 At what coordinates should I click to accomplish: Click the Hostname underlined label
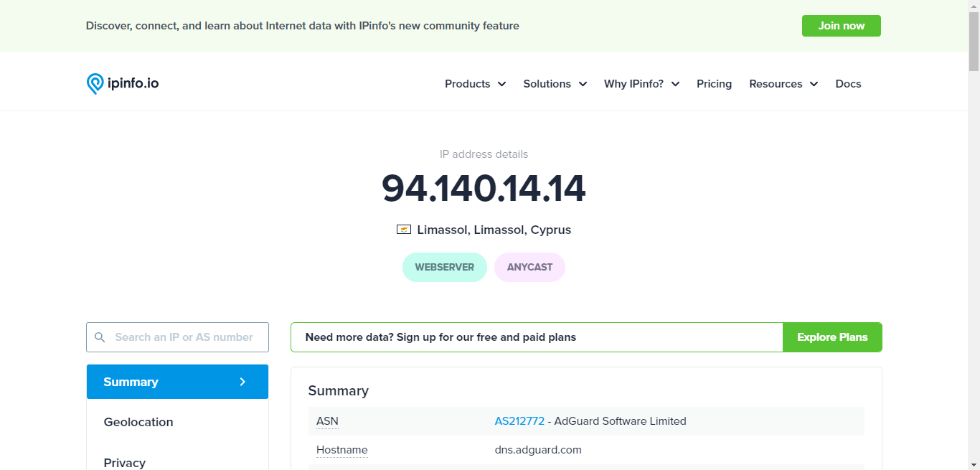pos(341,450)
